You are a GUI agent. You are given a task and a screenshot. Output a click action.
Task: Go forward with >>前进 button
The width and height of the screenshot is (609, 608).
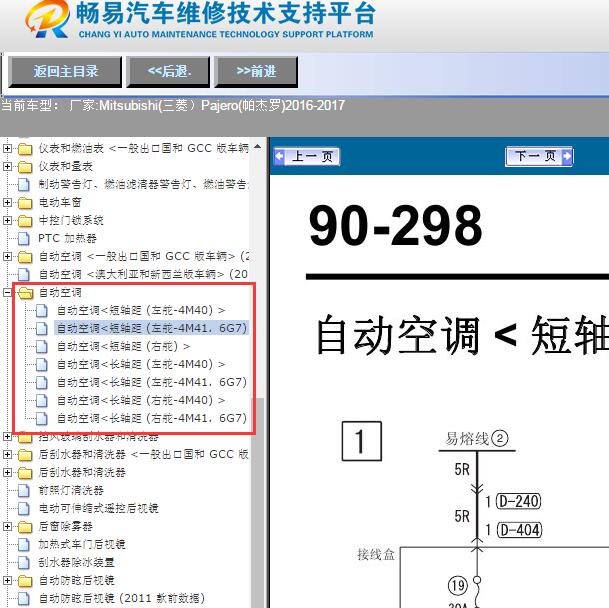(x=256, y=71)
